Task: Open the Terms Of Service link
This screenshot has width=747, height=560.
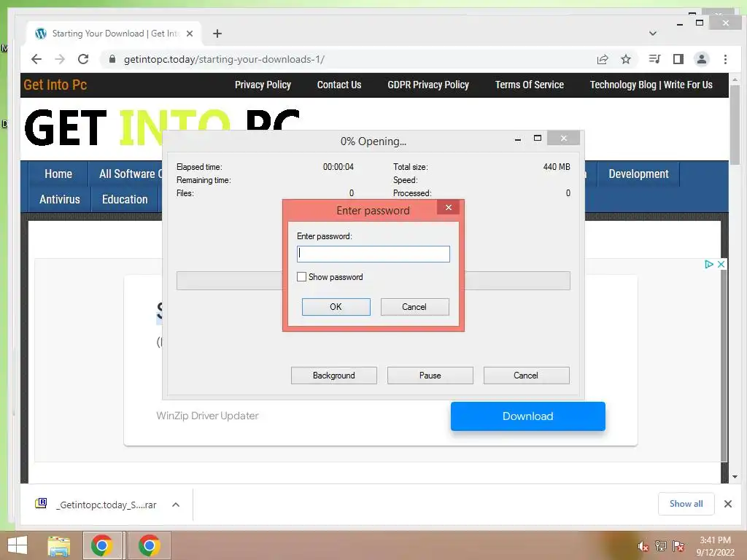Action: pyautogui.click(x=530, y=85)
